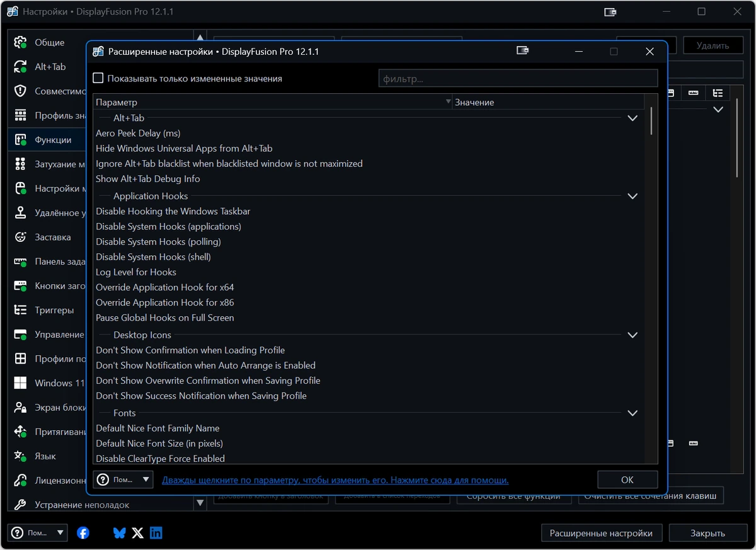The height and width of the screenshot is (550, 756).
Task: Open the Кнопки заго... settings section
Action: 47,285
